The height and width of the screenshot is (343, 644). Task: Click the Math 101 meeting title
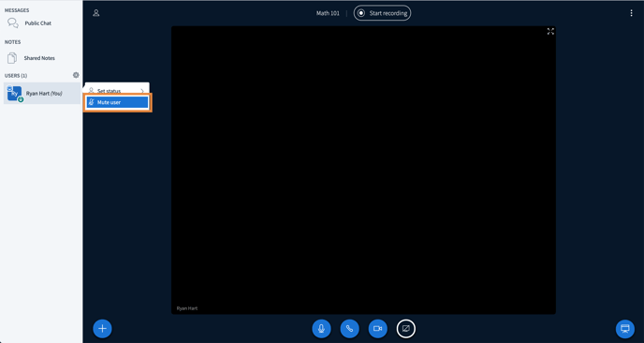click(328, 13)
